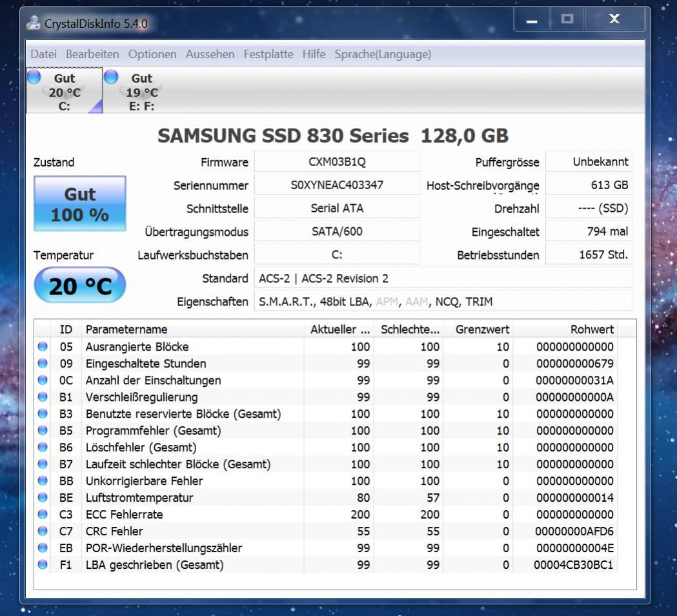Click the Standard field ACS-2 Revision 2

444,278
